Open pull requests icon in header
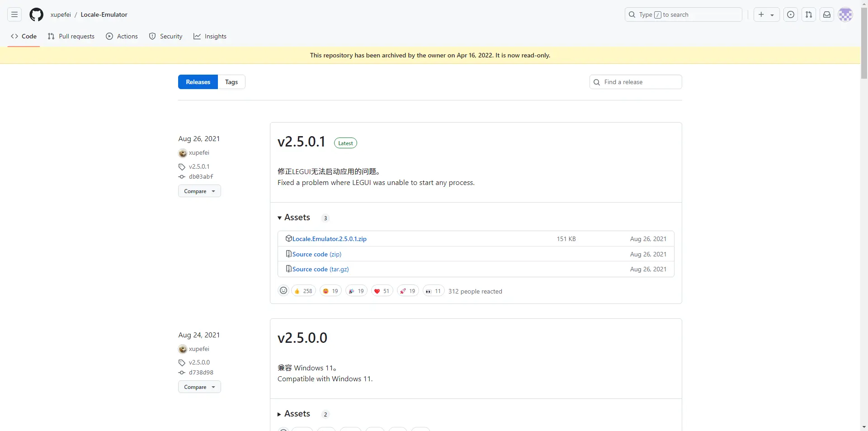This screenshot has height=431, width=868. [809, 14]
